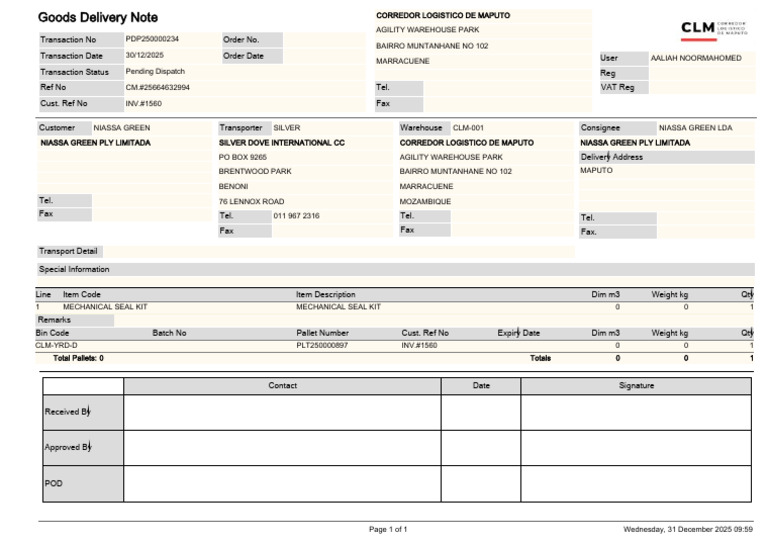Viewport: 768px width, 543px height.
Task: Select the 'Special Information' bar
Action: pos(396,269)
